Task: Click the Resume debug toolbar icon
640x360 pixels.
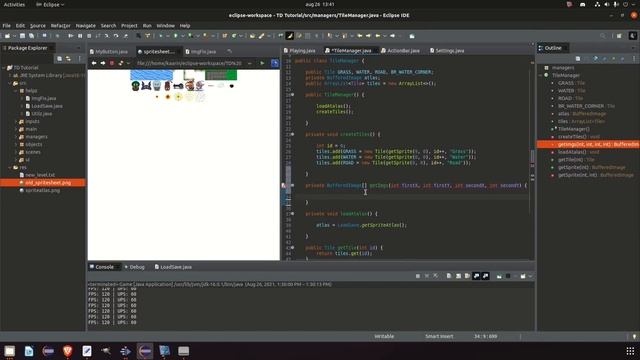Action: [x=71, y=36]
